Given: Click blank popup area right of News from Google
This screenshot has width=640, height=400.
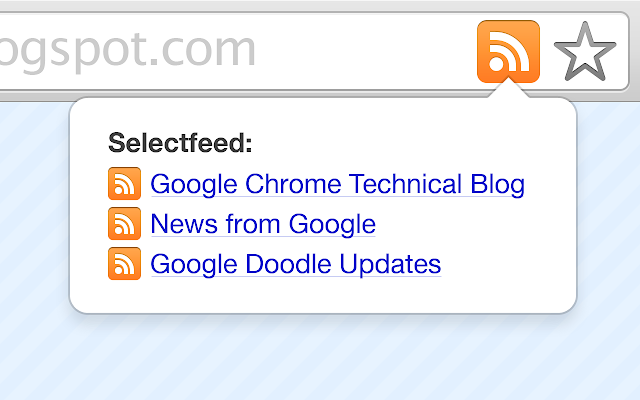Looking at the screenshot, I should [x=470, y=225].
